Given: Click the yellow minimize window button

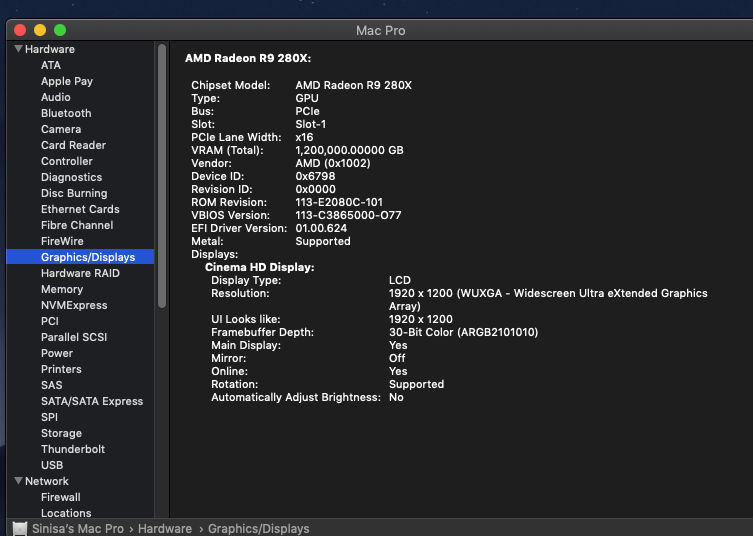Looking at the screenshot, I should (40, 30).
